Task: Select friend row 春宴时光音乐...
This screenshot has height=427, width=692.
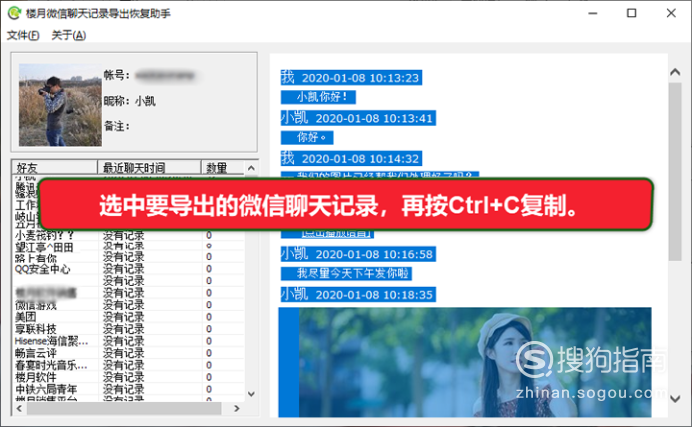Action: coord(128,365)
